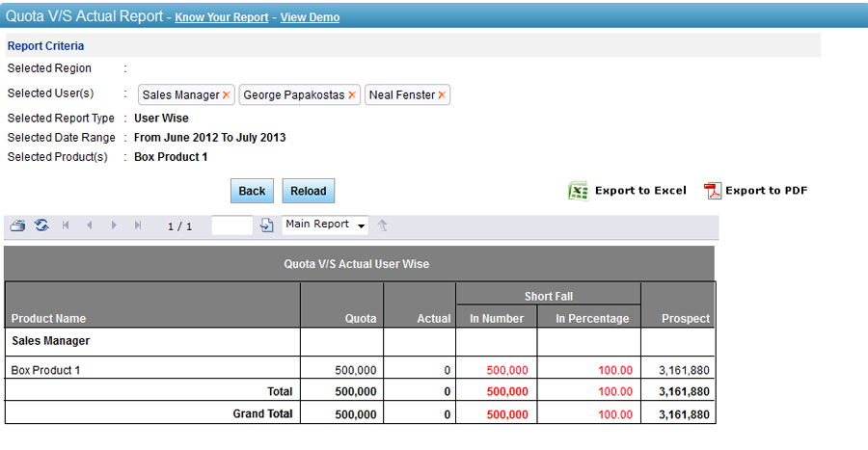Open the Main Report dropdown
This screenshot has height=450, width=868.
point(326,225)
